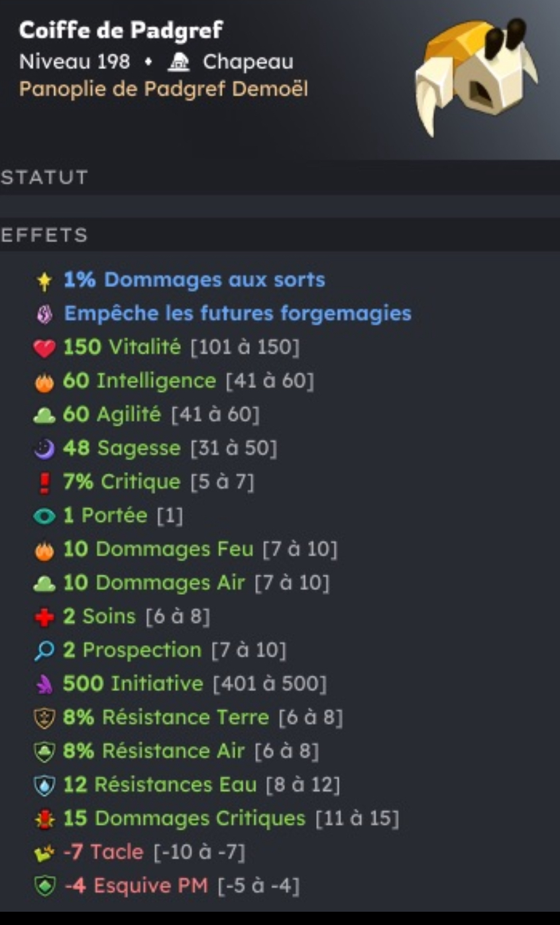
Task: Select the 1% Dommages aux sorts effect
Action: tap(194, 280)
